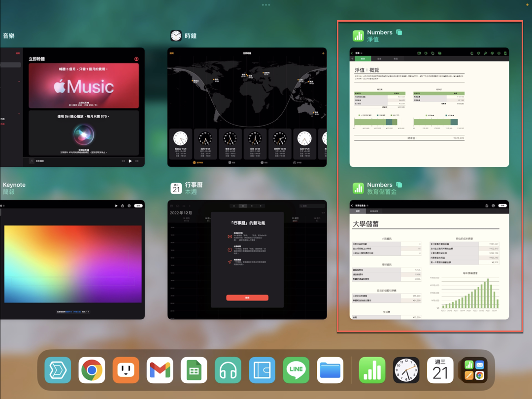532x399 pixels.
Task: Tap the 音樂 app title label
Action: click(9, 35)
